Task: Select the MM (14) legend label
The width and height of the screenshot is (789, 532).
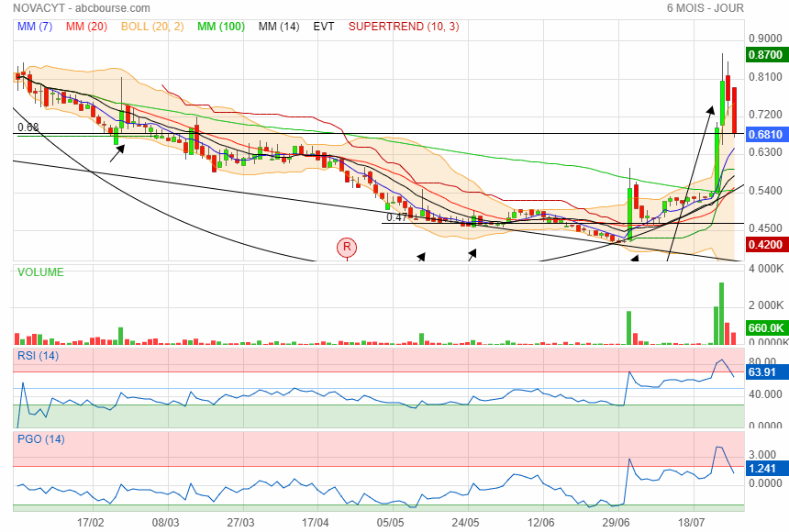Action: pyautogui.click(x=279, y=27)
